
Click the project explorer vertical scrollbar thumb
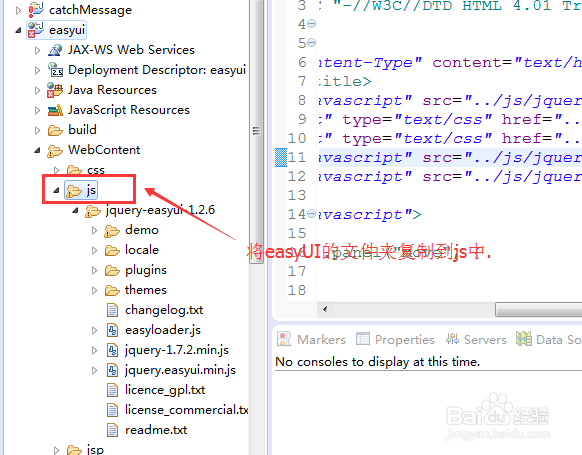[256, 131]
